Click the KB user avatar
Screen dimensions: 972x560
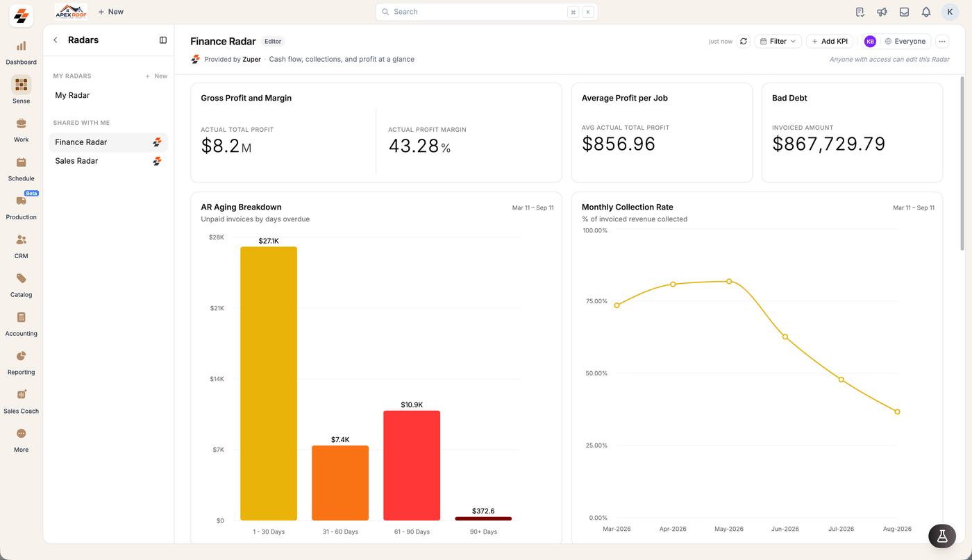[870, 42]
